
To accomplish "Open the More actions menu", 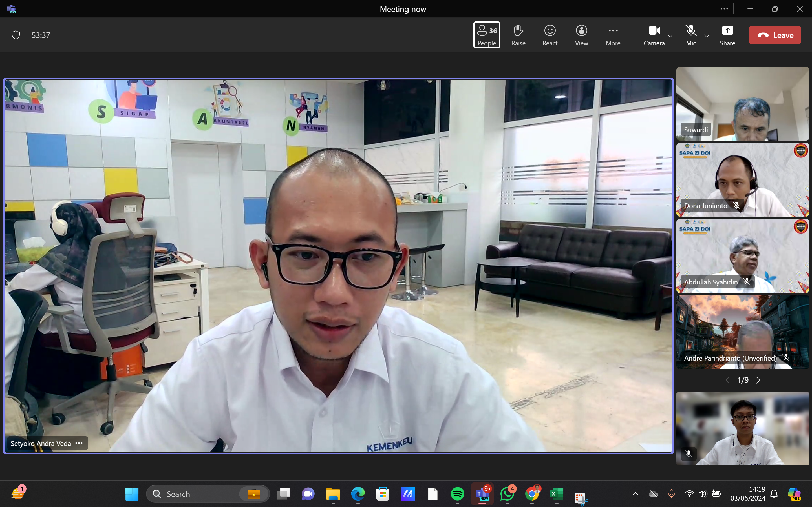I will 613,35.
